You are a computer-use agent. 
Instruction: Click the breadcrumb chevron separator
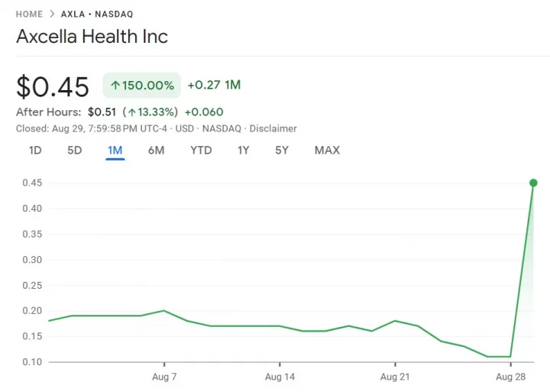pos(52,14)
